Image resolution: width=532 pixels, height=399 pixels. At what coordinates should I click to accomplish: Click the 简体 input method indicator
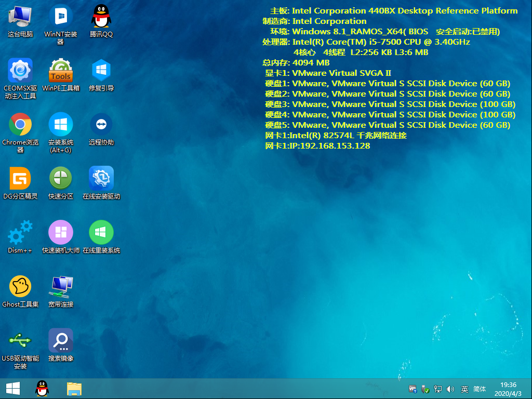(x=480, y=389)
